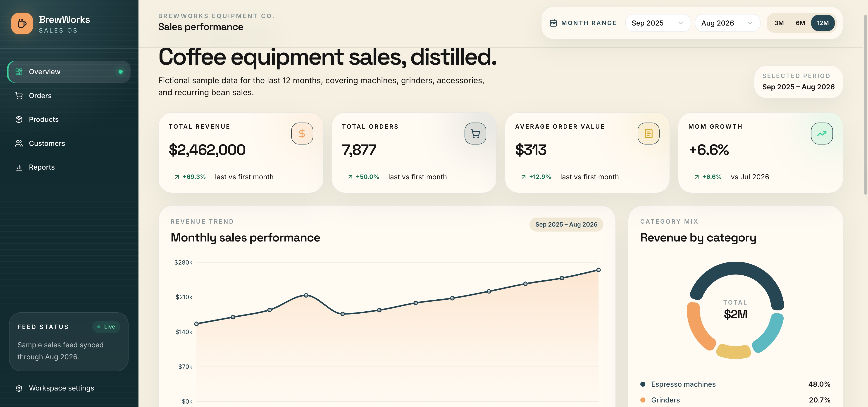Click the receipt icon on Average Order Value card
This screenshot has height=407, width=868.
(649, 134)
